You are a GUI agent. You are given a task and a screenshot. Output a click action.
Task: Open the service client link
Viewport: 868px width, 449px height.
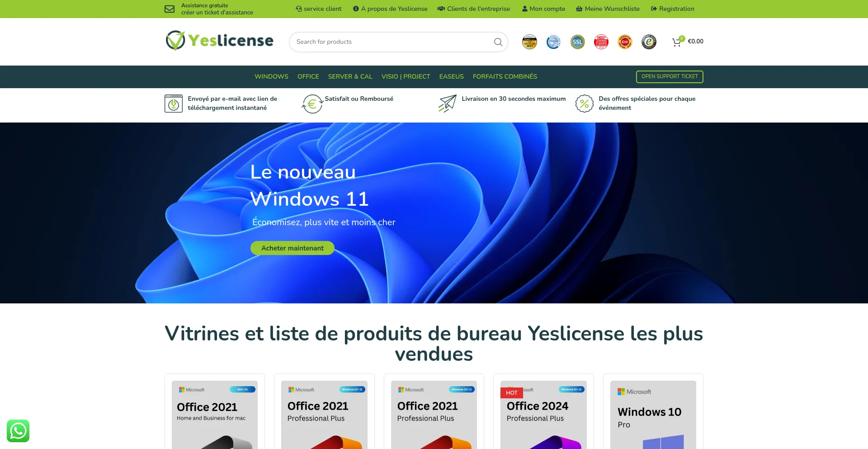click(318, 9)
